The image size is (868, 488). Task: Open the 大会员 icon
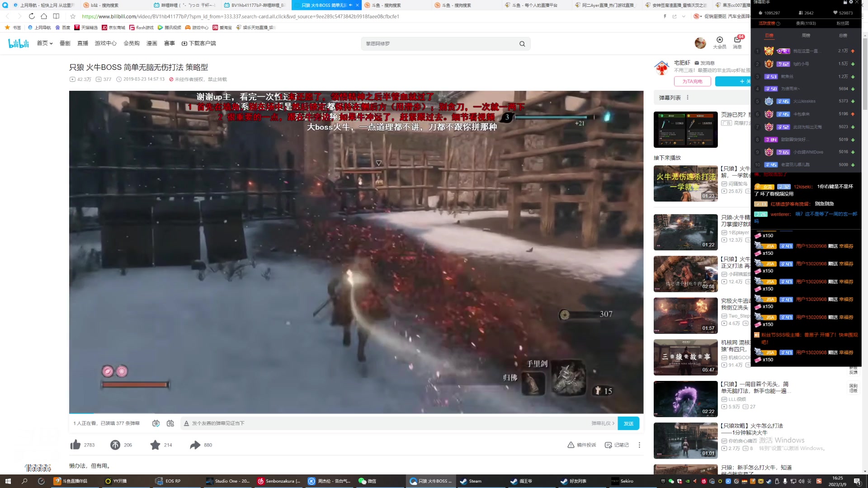720,42
